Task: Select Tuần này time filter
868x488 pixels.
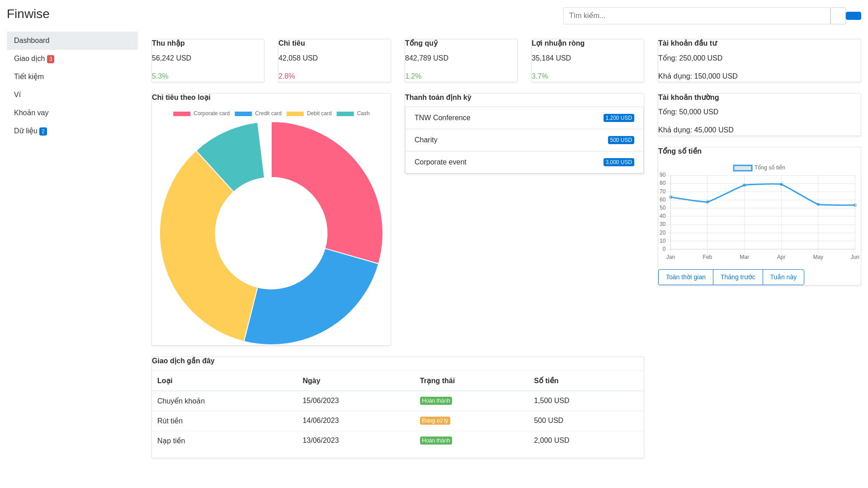Action: click(783, 277)
